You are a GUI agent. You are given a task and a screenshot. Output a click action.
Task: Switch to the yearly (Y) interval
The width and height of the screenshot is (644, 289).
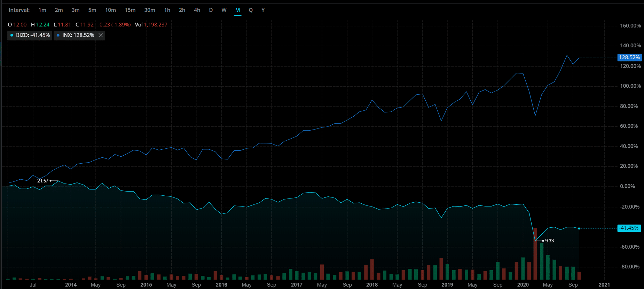click(263, 10)
